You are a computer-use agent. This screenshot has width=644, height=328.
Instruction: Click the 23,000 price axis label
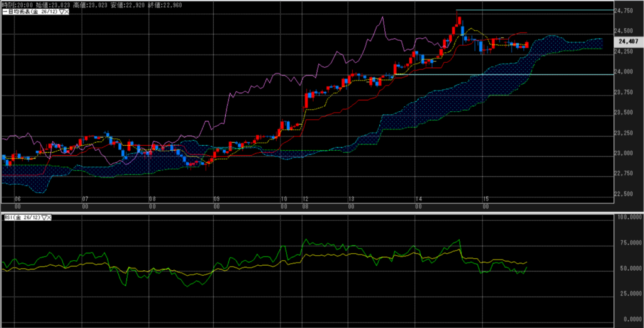tap(623, 153)
